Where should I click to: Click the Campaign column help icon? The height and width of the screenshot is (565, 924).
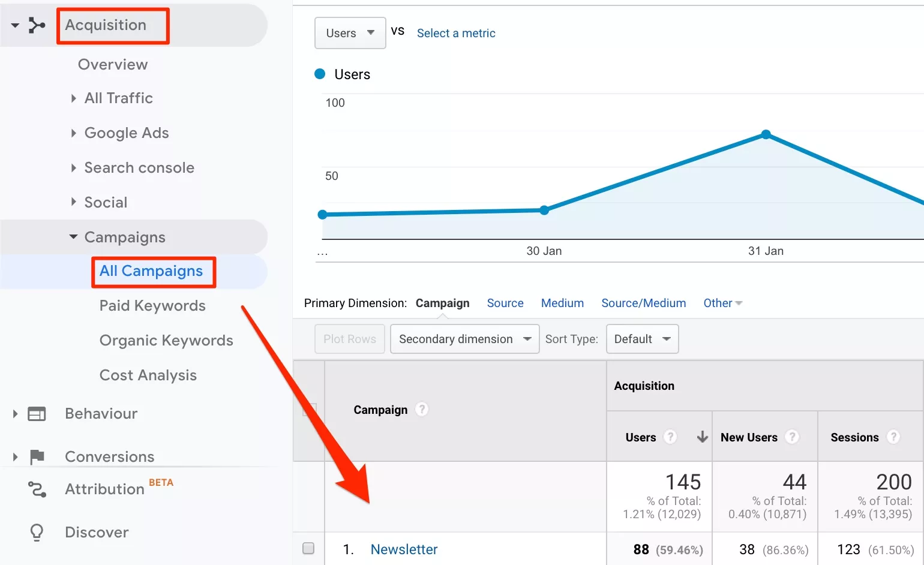coord(421,409)
